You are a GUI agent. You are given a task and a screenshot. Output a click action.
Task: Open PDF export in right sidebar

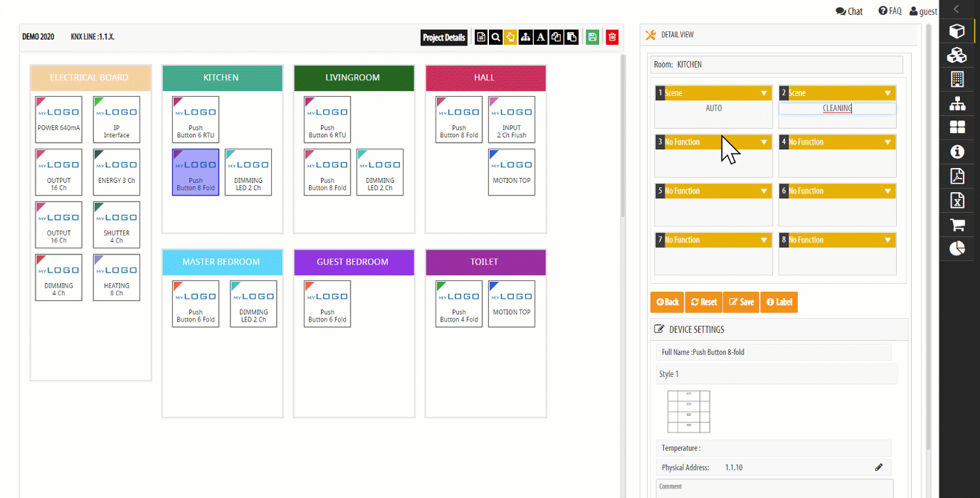957,176
